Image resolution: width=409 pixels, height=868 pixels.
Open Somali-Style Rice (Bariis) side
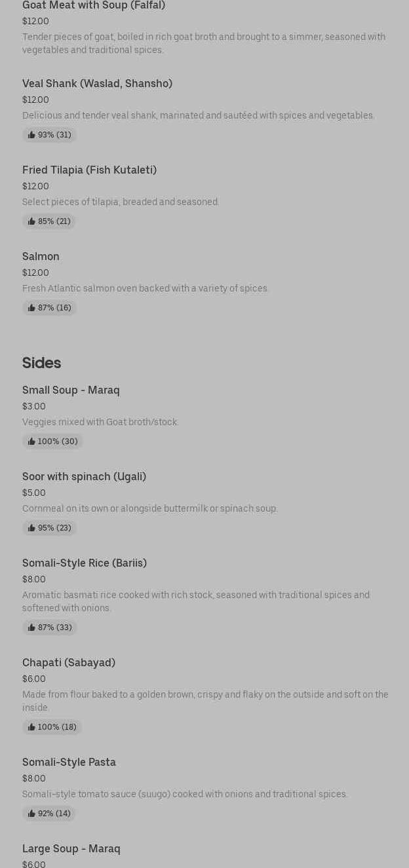tap(85, 563)
